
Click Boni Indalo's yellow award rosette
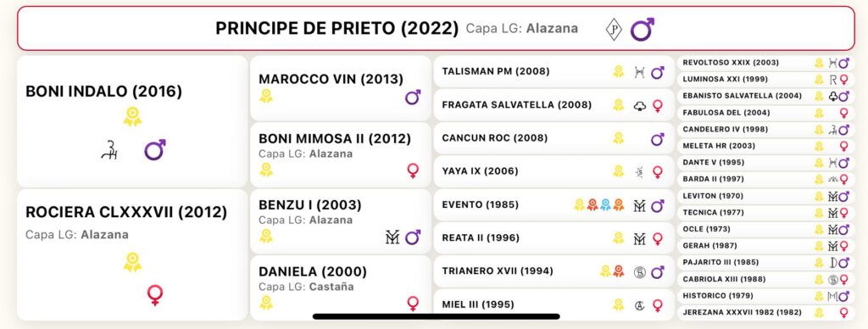coord(132,116)
